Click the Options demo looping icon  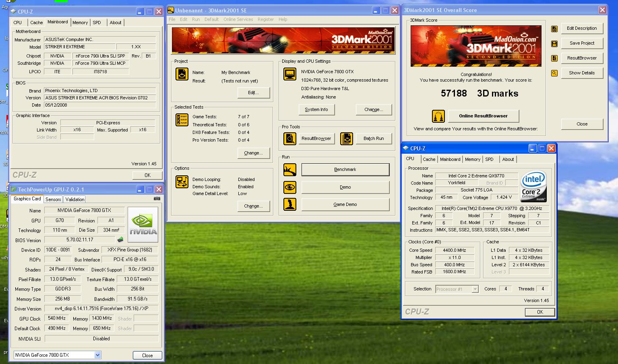pyautogui.click(x=182, y=182)
